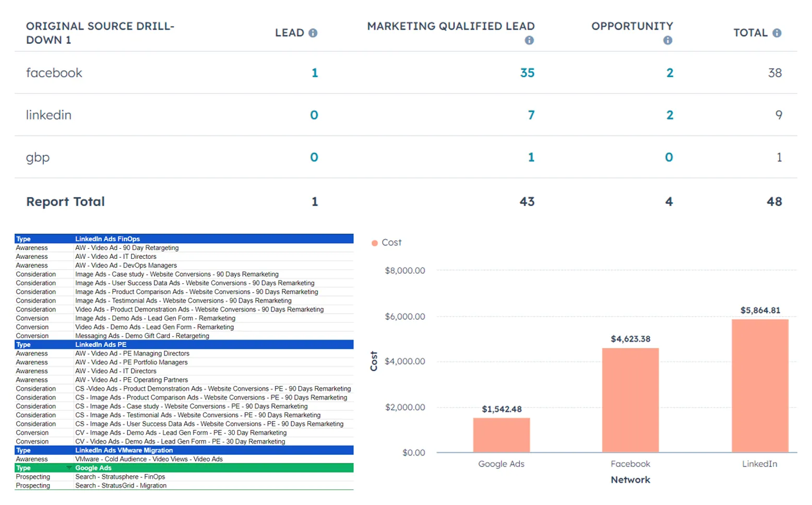Click the filter icon in Google Ads header row
Screen dimensions: 812x505
(x=69, y=468)
